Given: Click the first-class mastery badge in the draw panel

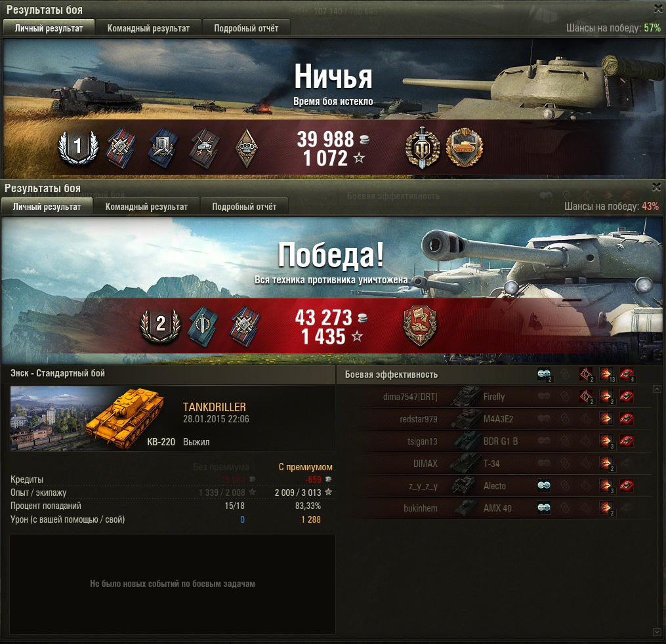Looking at the screenshot, I should (78, 147).
